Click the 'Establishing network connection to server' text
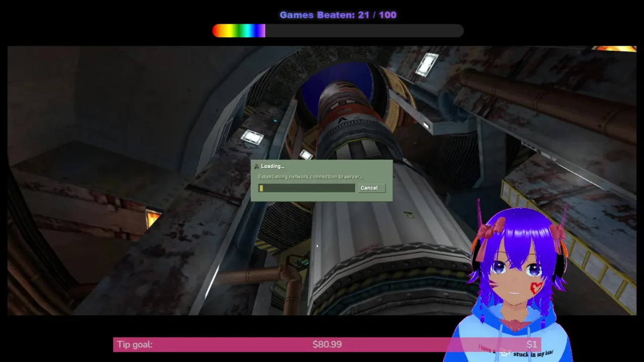This screenshot has height=362, width=644. (x=310, y=177)
